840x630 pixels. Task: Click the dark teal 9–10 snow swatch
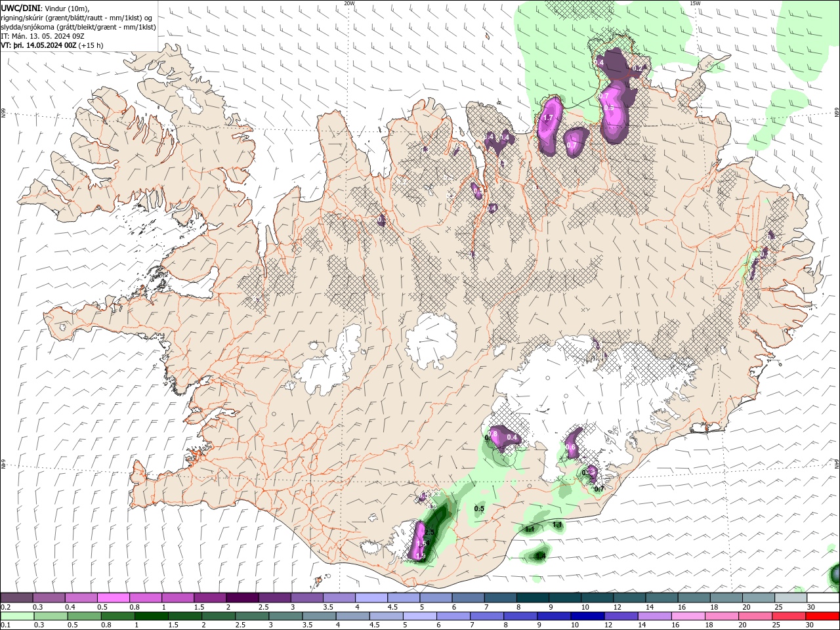point(564,597)
